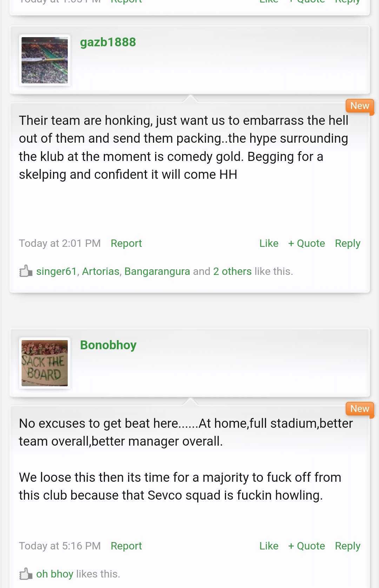Reply to gazb1888's post
Viewport: 379px width, 588px height.
point(348,244)
